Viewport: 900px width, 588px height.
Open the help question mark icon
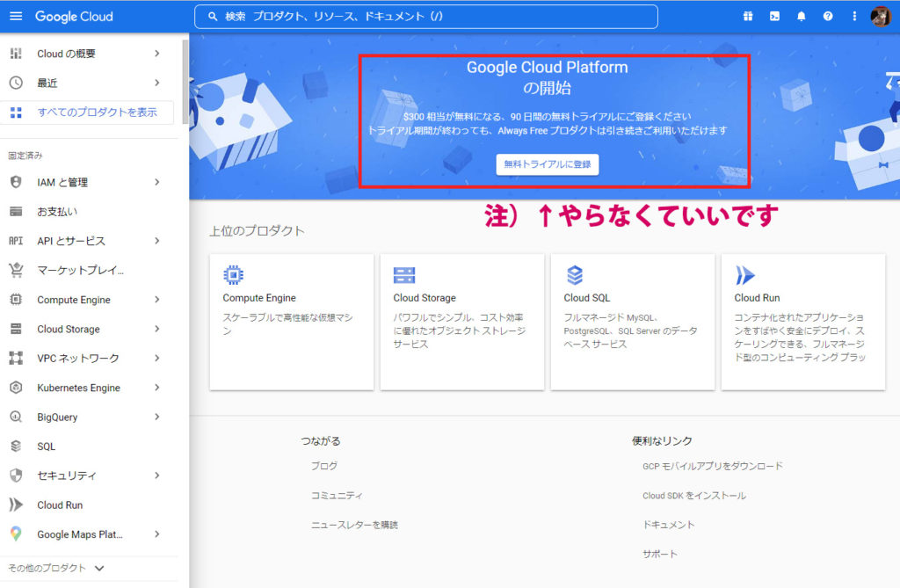click(x=828, y=16)
